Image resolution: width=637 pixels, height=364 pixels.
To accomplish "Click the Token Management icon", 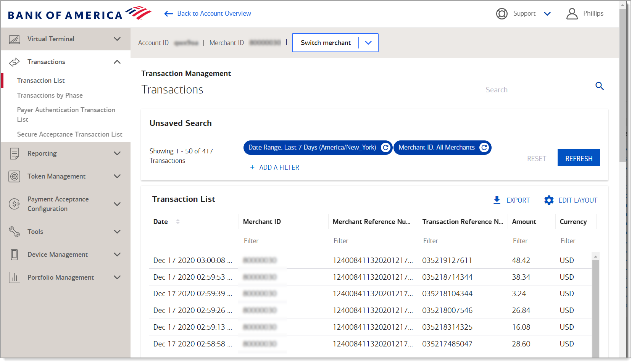I will [14, 176].
